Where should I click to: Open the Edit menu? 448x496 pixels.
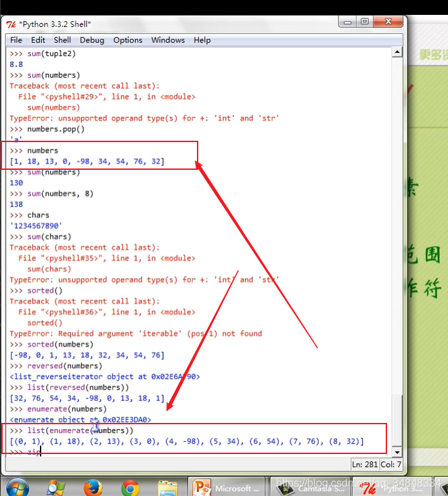pyautogui.click(x=38, y=40)
